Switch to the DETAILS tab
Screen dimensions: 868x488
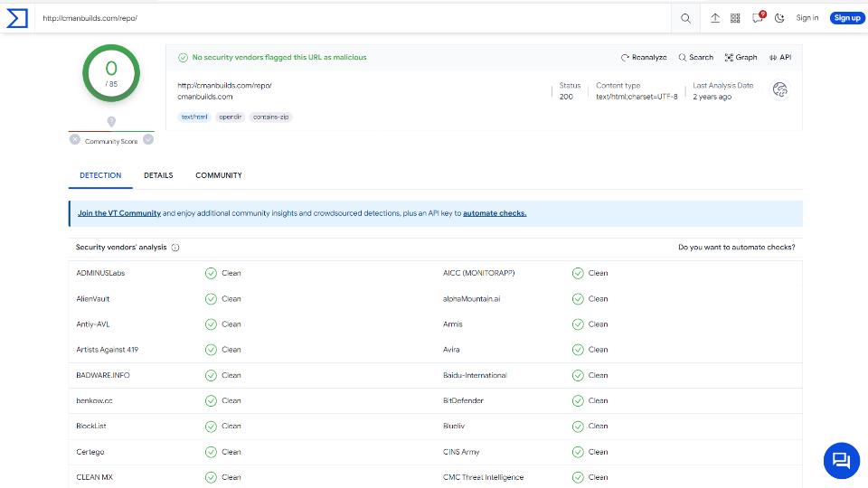coord(158,175)
